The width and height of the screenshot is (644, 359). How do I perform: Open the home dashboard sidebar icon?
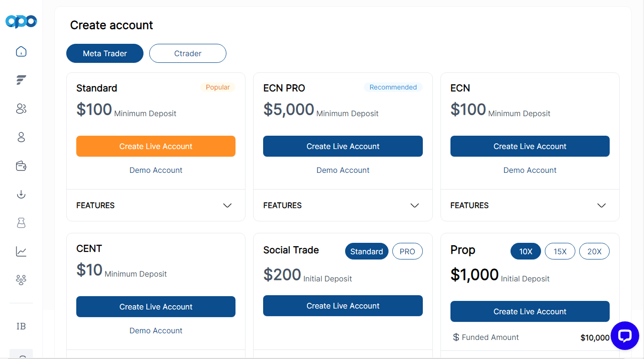click(x=21, y=51)
